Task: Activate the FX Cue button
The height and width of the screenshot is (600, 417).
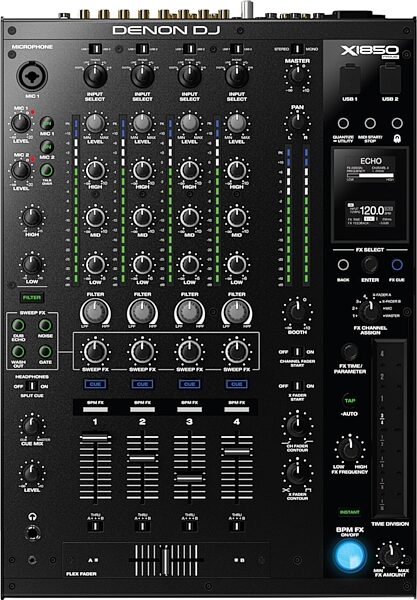Action: [397, 265]
